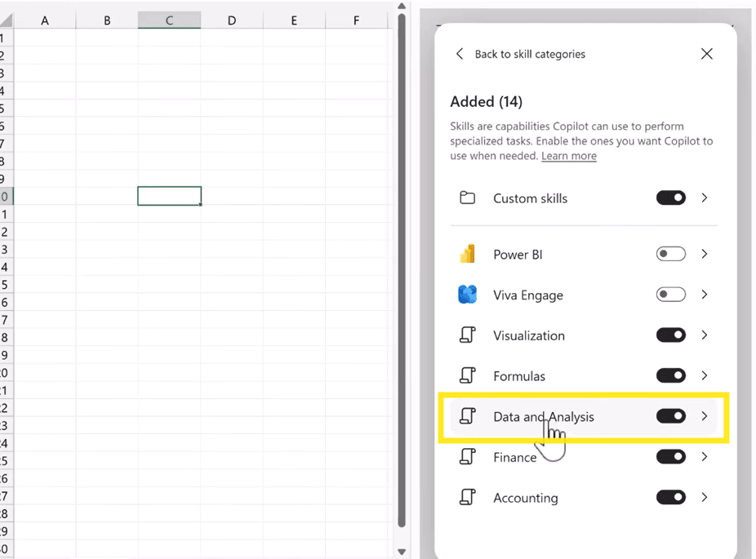Click the vertical scrollbar down arrow
The height and width of the screenshot is (559, 756).
coord(402,552)
